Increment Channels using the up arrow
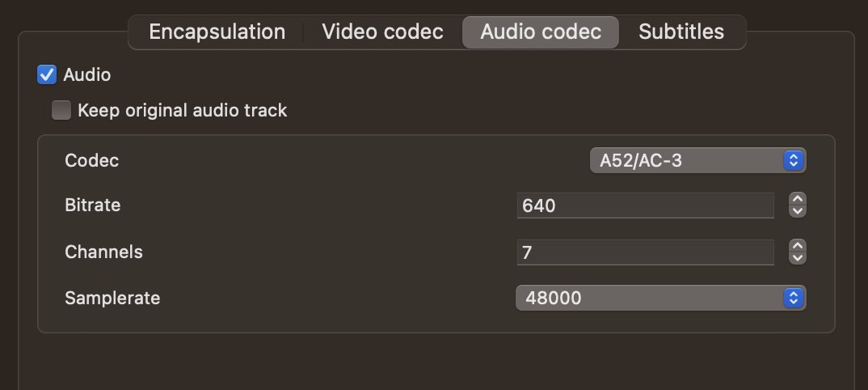868x390 pixels. [798, 247]
